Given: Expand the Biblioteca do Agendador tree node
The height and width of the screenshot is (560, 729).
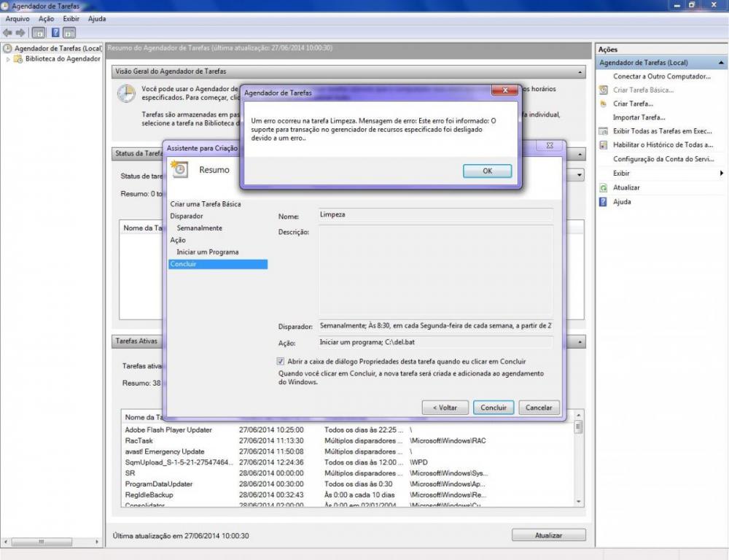Looking at the screenshot, I should [9, 59].
